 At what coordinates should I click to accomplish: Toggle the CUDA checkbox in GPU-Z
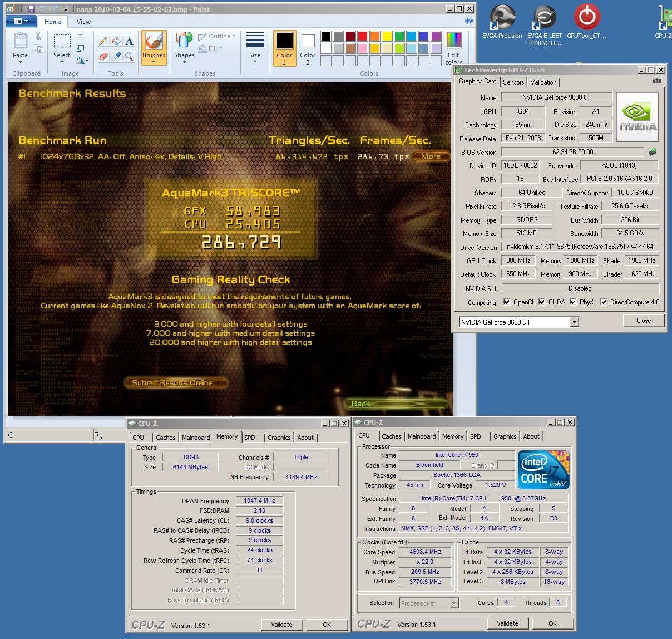click(x=542, y=302)
